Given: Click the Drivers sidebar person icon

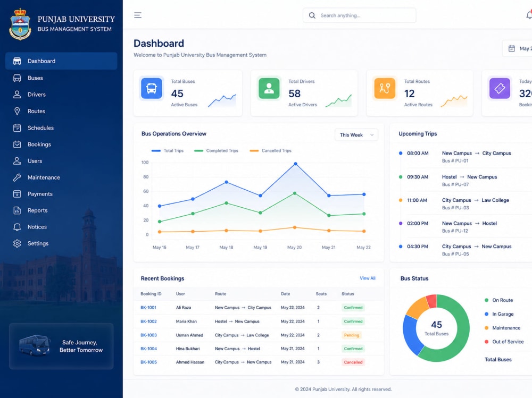Looking at the screenshot, I should coord(17,95).
